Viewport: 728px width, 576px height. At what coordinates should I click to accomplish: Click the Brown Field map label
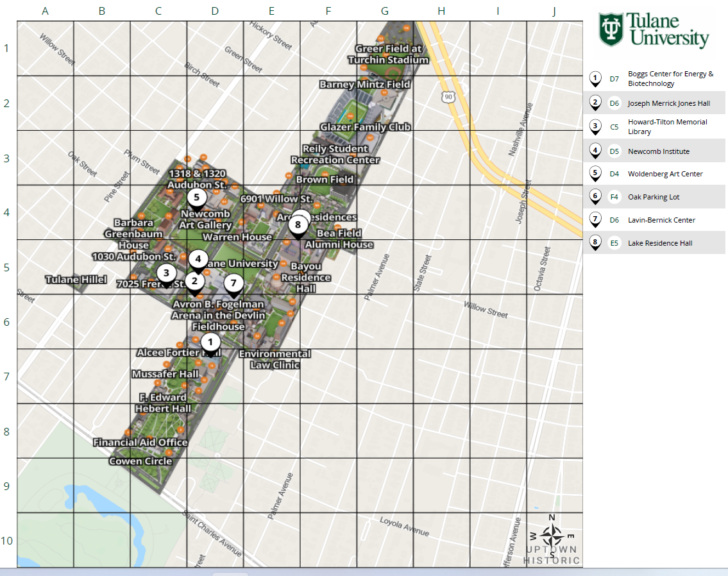click(x=325, y=180)
